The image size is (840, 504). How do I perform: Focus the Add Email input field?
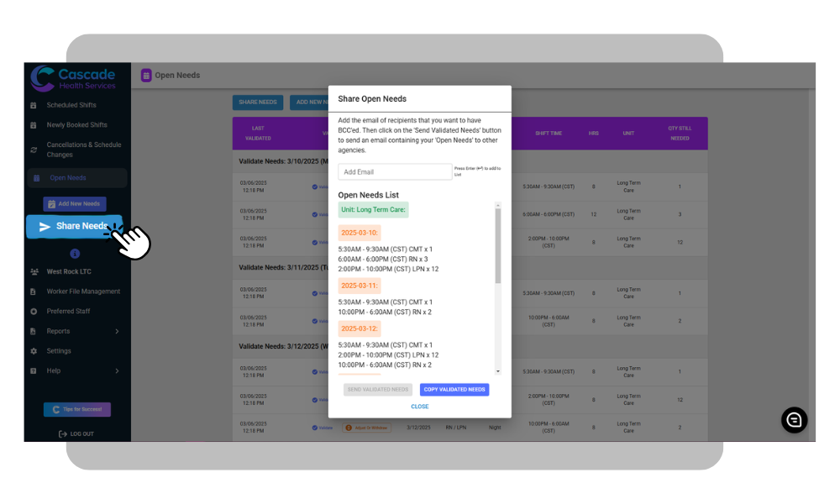(395, 172)
